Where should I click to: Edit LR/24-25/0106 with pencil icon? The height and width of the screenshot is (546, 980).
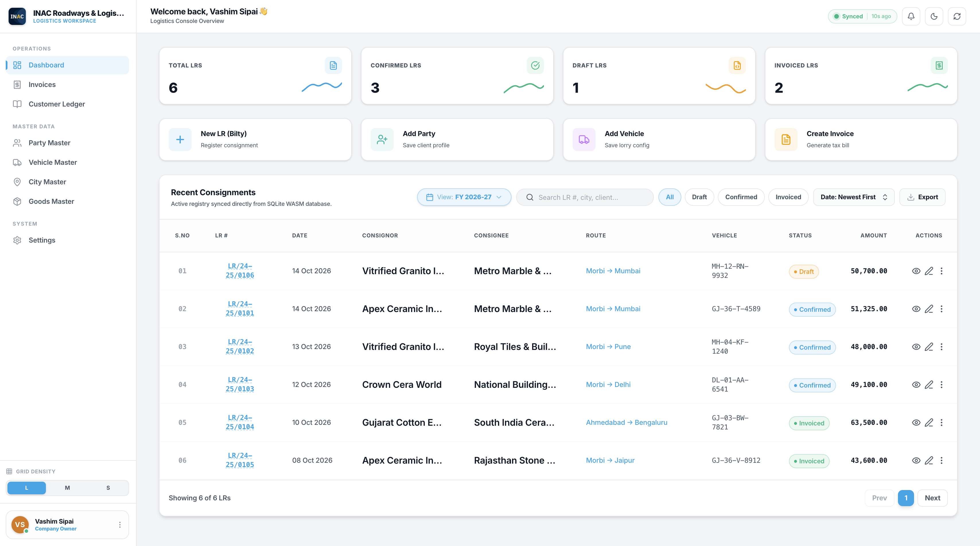929,271
